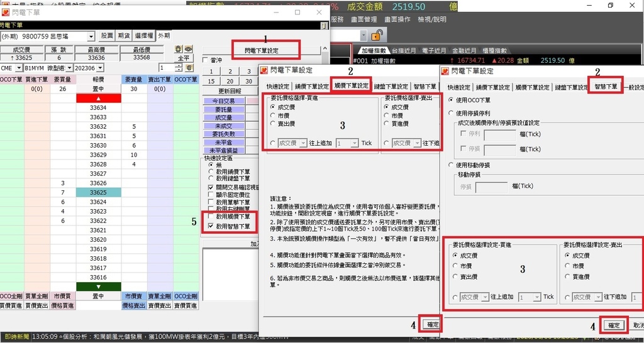Select 啟用鍵盤下單 radio option
The image size is (644, 343).
pyautogui.click(x=211, y=178)
